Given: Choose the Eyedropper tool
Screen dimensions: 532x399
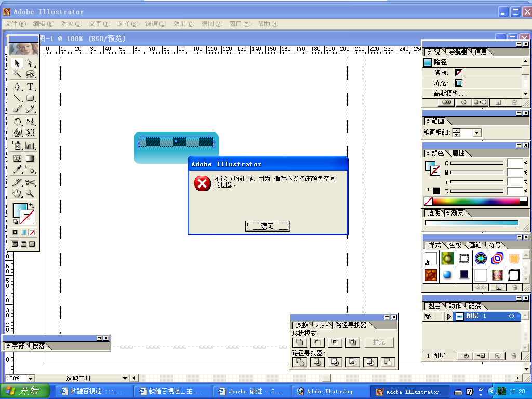Looking at the screenshot, I should pos(17,169).
